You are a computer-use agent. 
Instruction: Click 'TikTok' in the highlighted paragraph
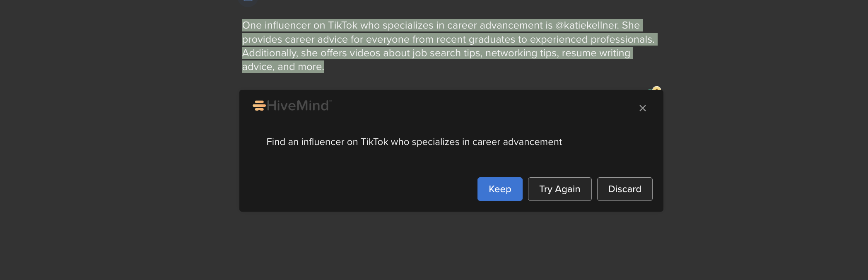tap(342, 25)
